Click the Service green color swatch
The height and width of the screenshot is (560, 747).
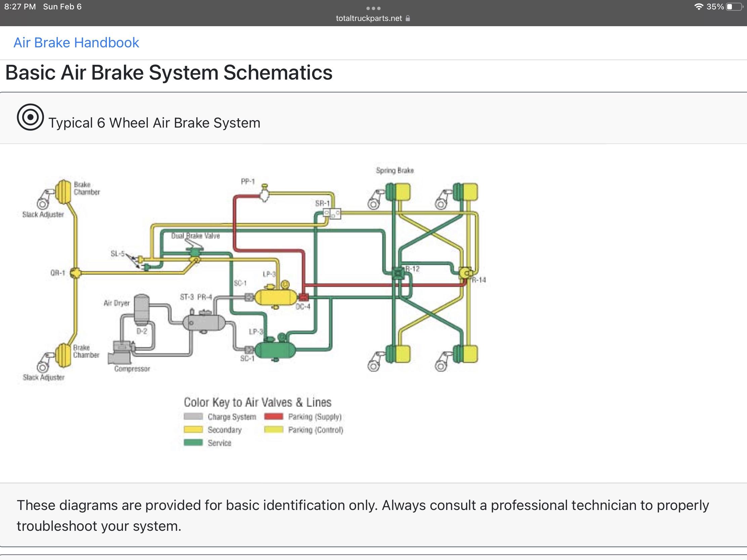pos(193,442)
